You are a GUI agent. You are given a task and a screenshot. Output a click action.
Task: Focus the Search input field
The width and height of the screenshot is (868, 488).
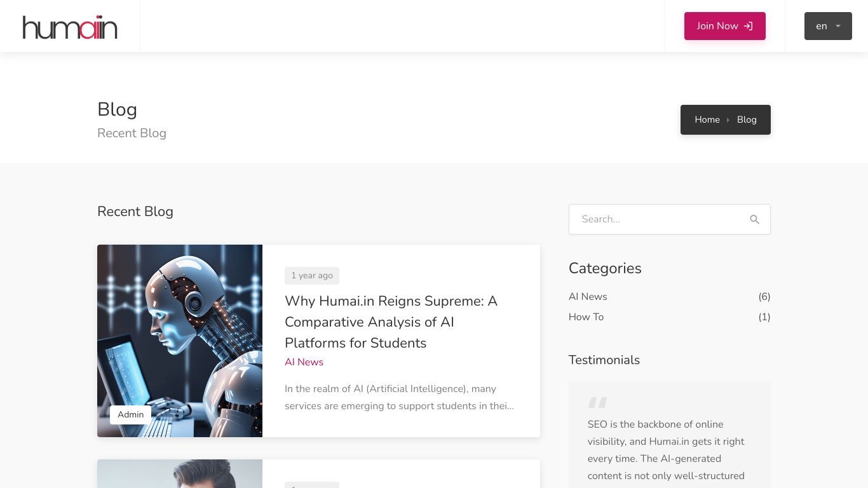point(669,219)
